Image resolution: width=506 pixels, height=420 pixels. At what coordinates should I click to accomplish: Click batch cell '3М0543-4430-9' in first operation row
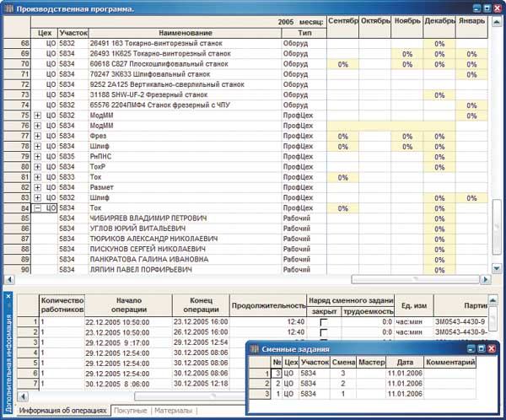[460, 322]
